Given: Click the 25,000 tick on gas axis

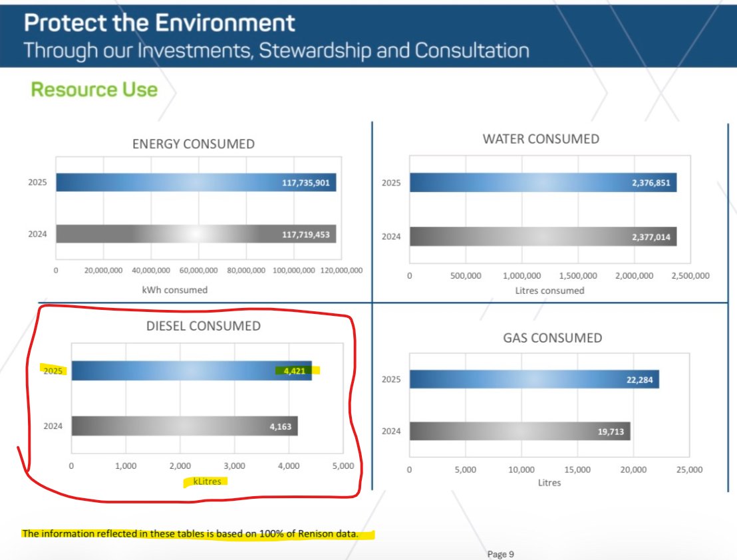Looking at the screenshot, I should tap(689, 470).
